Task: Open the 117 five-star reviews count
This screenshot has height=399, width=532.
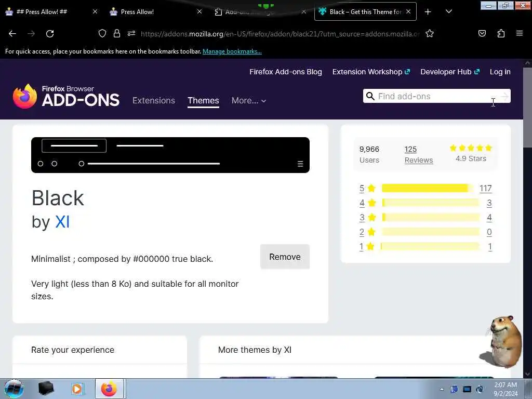Action: click(486, 188)
